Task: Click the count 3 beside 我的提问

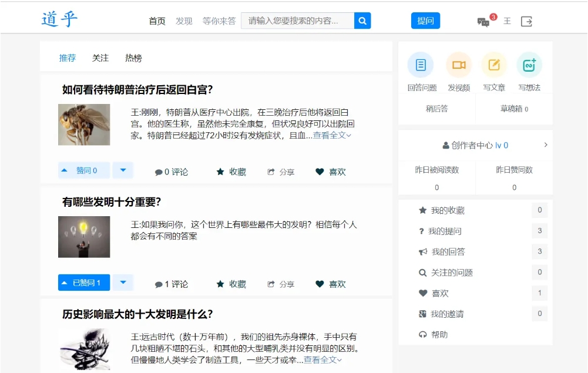Action: point(540,230)
